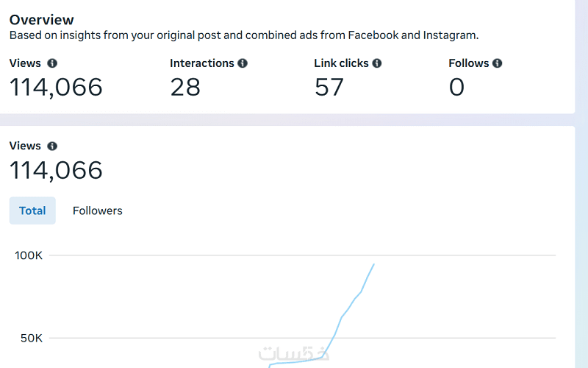Open the Interactions info tooltip icon
The image size is (588, 368).
[243, 63]
